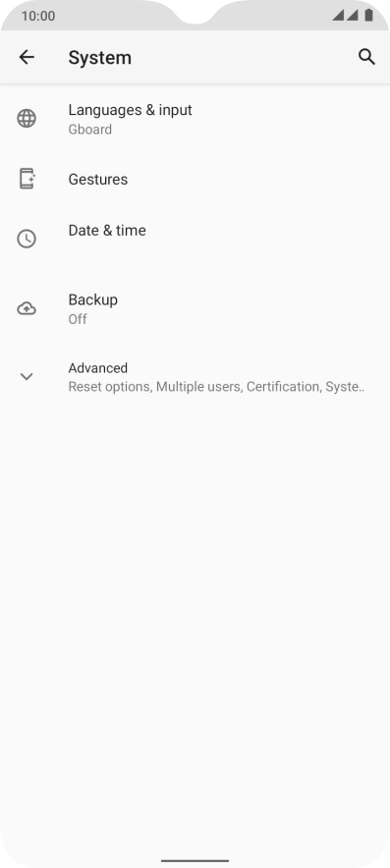Viewport: 390px width, 868px height.
Task: Click the Gestures phone sparkle icon
Action: [27, 179]
